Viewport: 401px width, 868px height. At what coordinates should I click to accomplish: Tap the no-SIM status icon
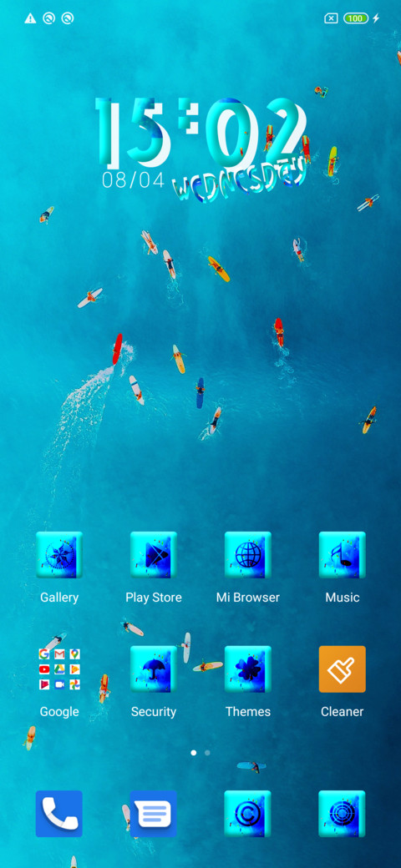pos(331,18)
